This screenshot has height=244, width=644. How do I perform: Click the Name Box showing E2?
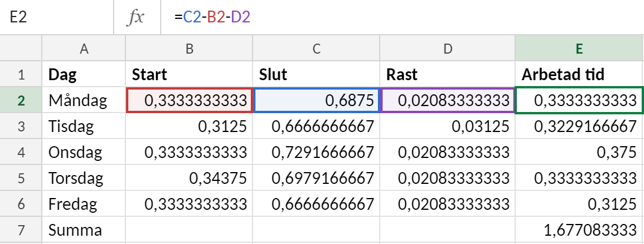click(x=57, y=17)
